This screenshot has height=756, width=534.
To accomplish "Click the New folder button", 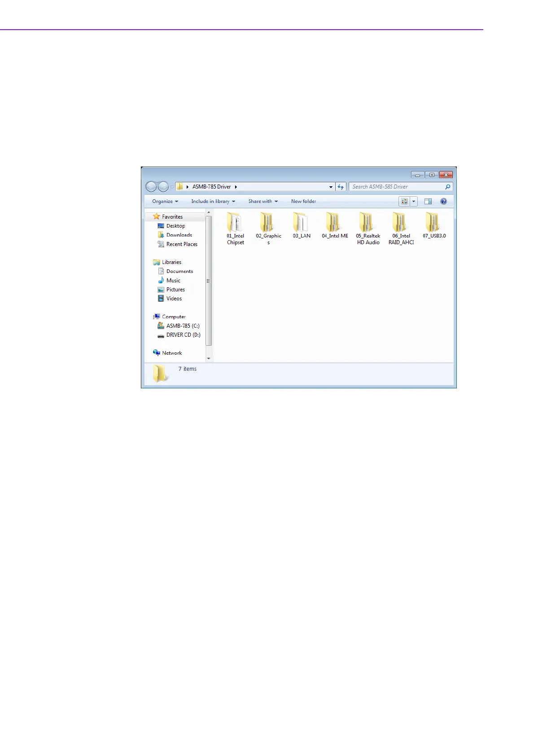I will [303, 202].
